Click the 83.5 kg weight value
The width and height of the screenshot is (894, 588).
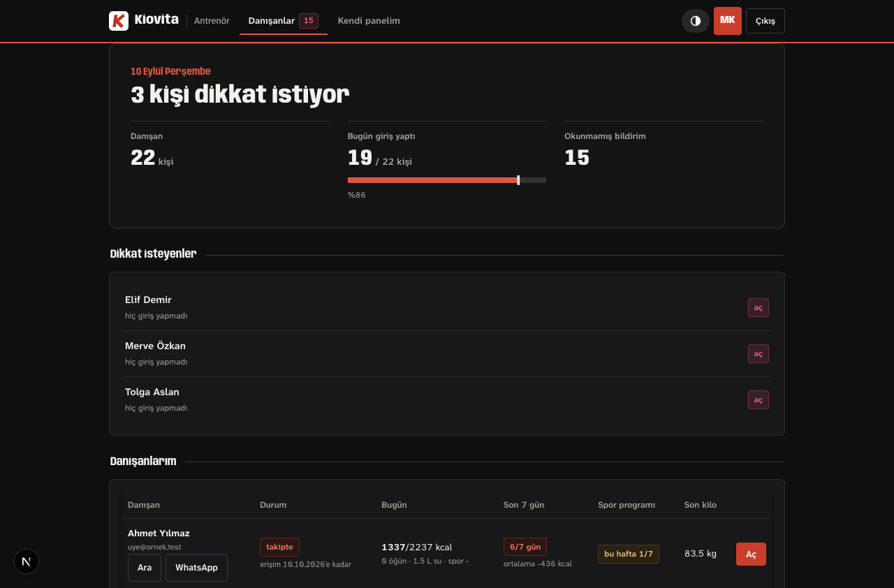pos(701,554)
